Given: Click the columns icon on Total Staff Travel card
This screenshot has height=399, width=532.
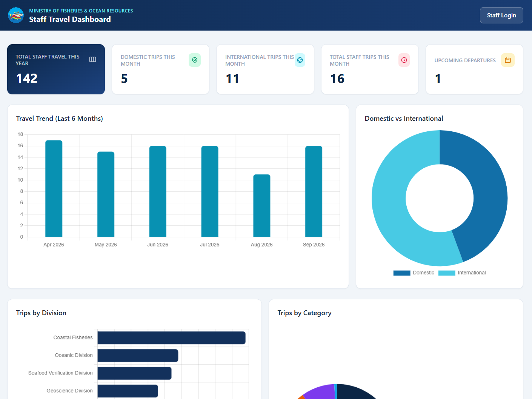Looking at the screenshot, I should [92, 60].
